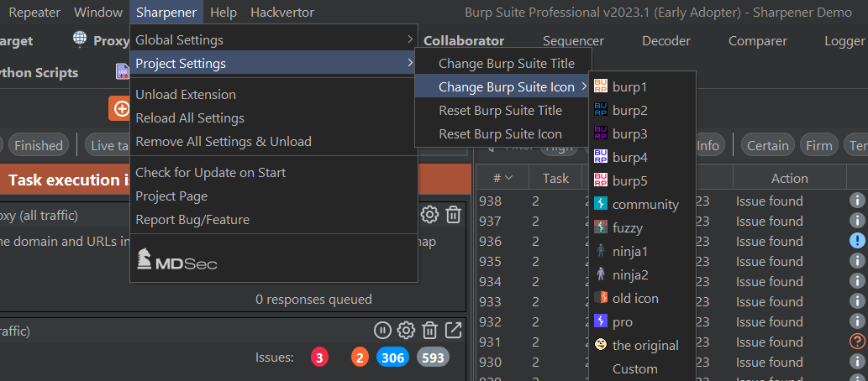Delete the second task with trash icon

coord(429,330)
